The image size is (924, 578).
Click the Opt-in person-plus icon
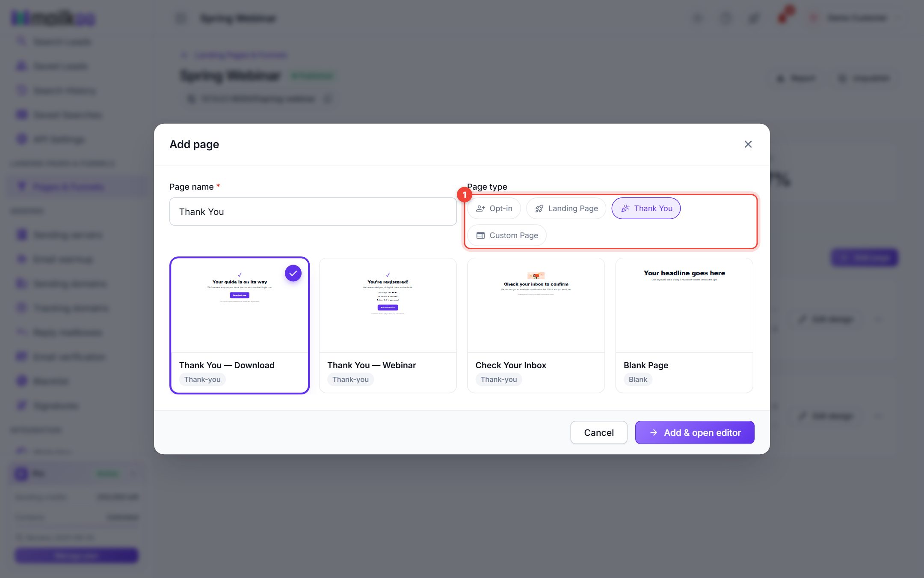[480, 209]
